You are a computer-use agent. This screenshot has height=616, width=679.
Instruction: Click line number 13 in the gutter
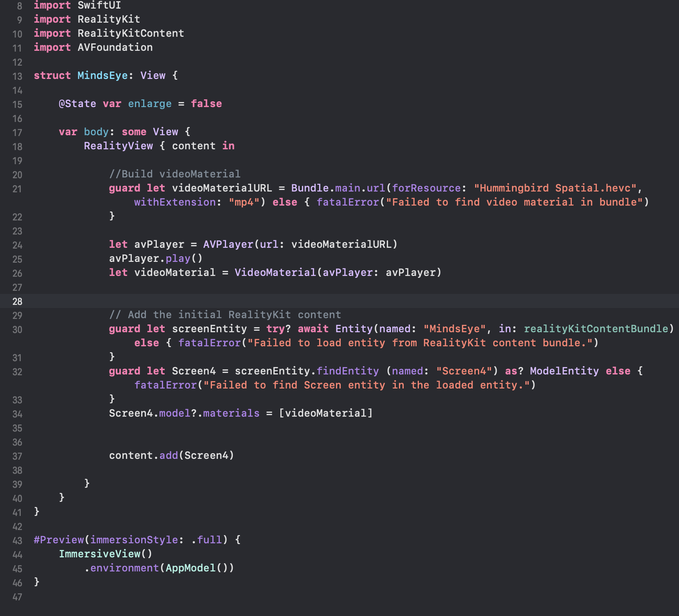(x=17, y=76)
